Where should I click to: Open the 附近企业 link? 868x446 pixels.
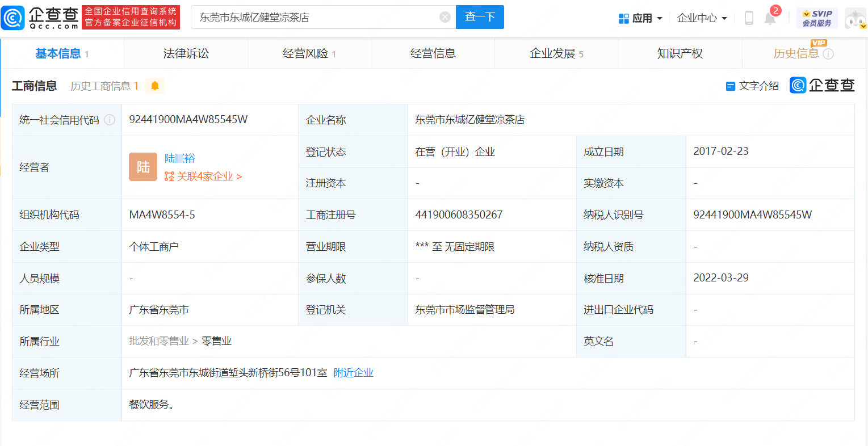pyautogui.click(x=353, y=373)
